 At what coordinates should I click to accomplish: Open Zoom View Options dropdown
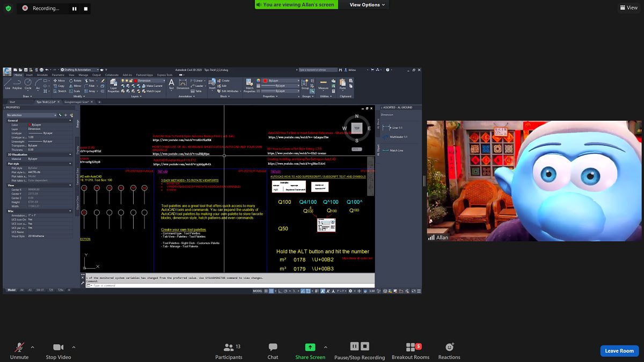pyautogui.click(x=368, y=5)
